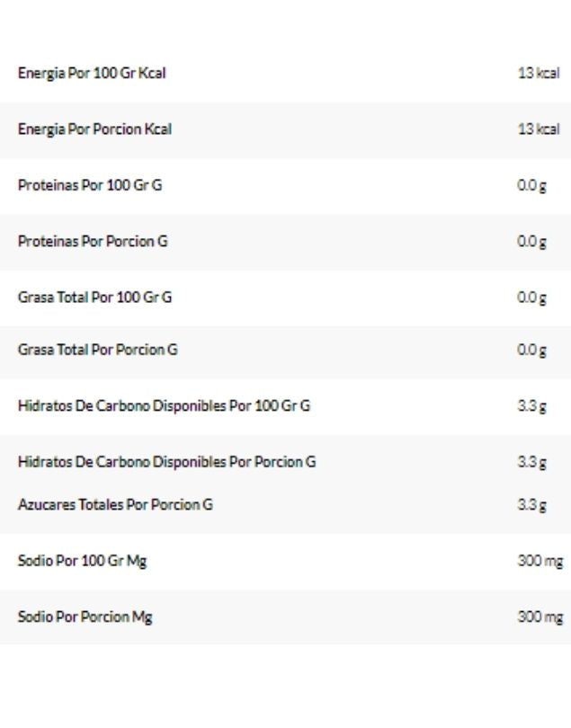Select Hidratos De Carbono Disponibles Por Porcion label
The image size is (571, 728).
(x=166, y=462)
